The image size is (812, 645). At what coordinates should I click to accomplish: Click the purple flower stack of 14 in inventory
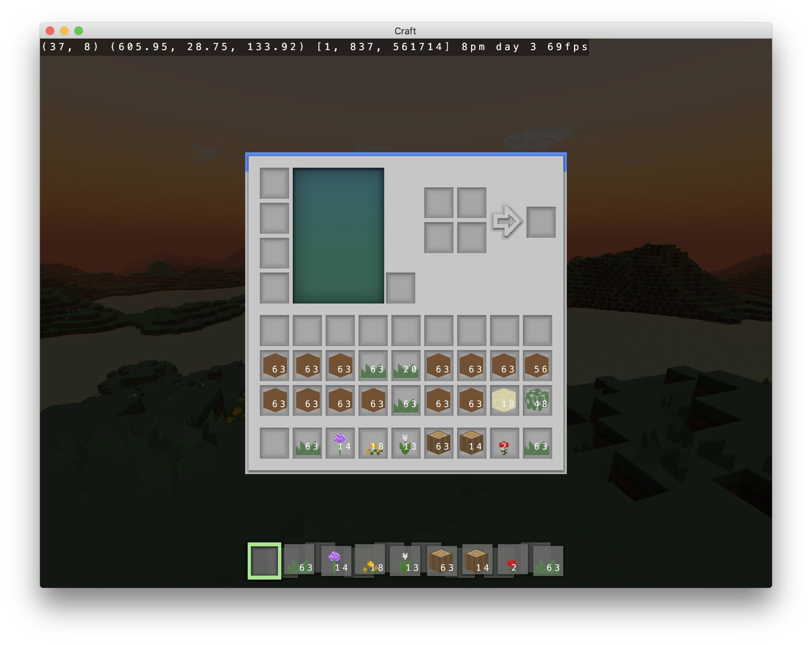point(340,443)
